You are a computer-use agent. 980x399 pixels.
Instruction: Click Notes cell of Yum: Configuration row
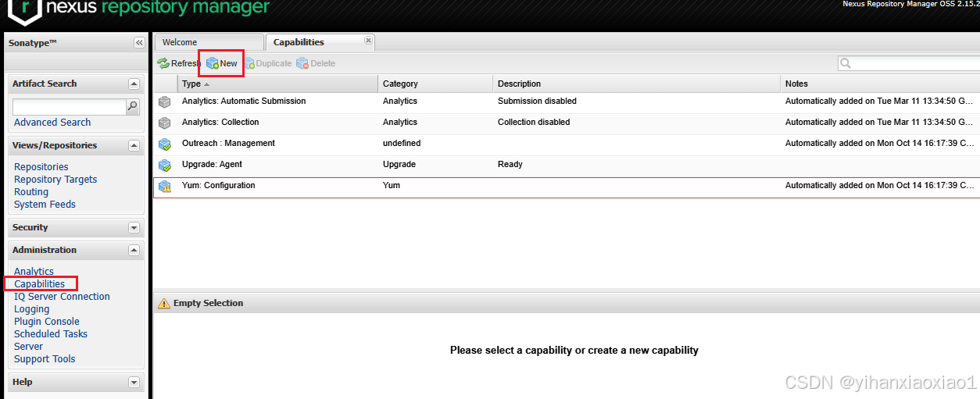880,186
